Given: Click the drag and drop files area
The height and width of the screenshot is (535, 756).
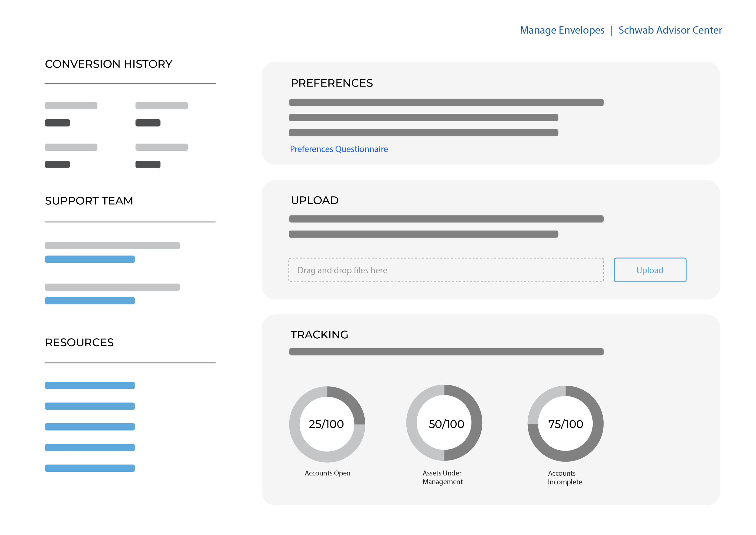Looking at the screenshot, I should point(446,270).
